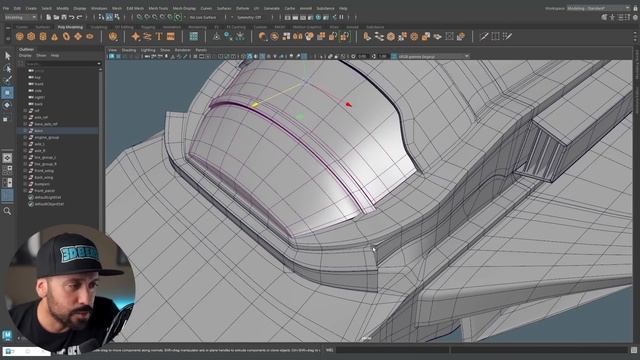Click the Open Scene folder icon

tap(56, 17)
